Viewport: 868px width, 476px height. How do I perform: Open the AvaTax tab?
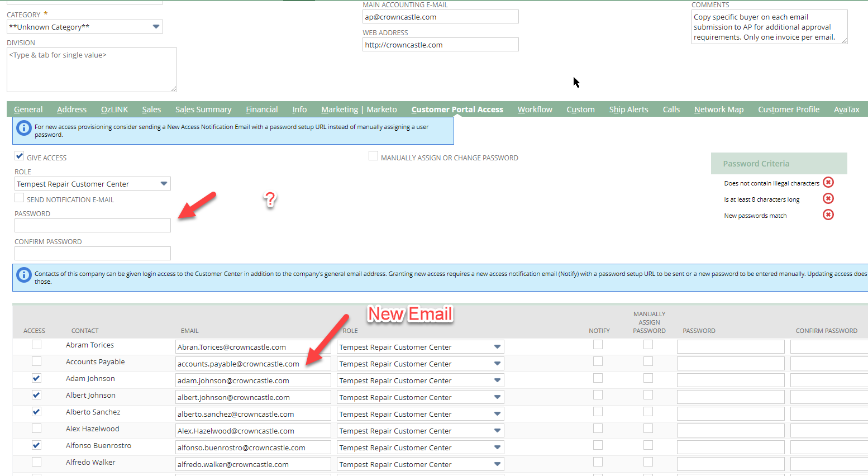847,110
